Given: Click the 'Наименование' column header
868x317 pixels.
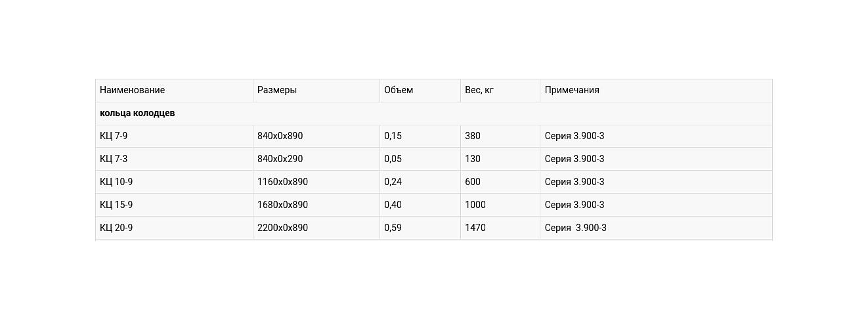Looking at the screenshot, I should point(132,91).
